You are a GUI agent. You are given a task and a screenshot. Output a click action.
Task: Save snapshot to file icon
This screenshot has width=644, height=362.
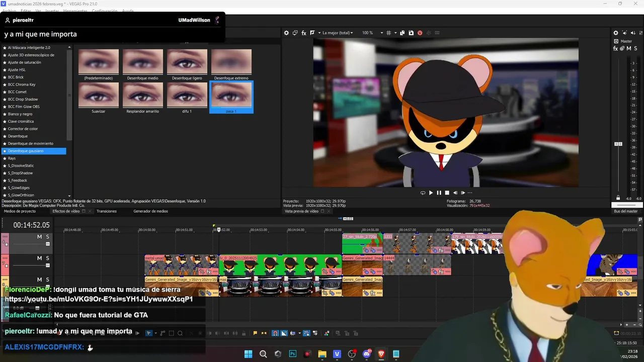click(411, 33)
